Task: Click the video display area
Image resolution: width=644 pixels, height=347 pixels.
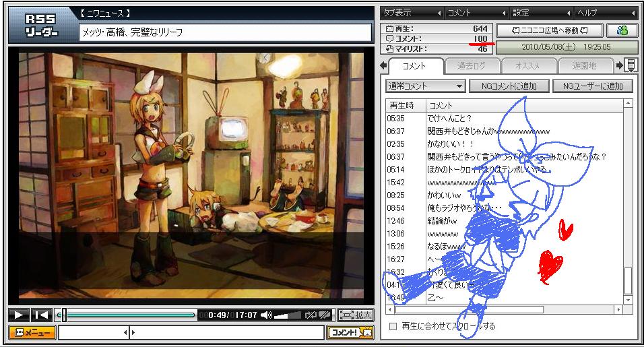Action: pos(191,175)
